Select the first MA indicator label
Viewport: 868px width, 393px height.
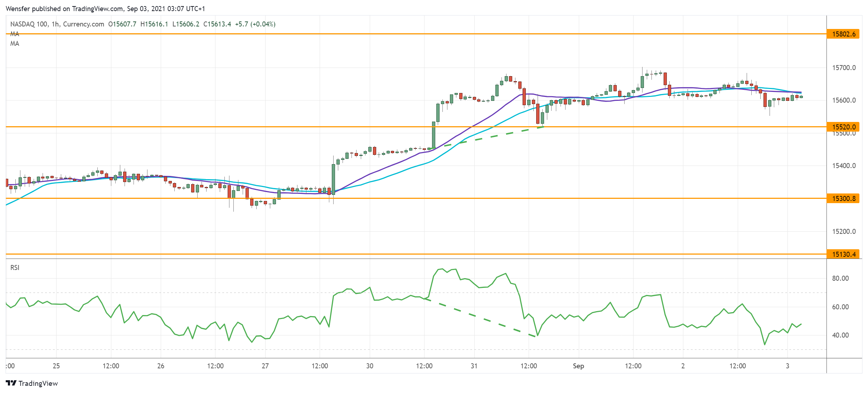point(15,34)
